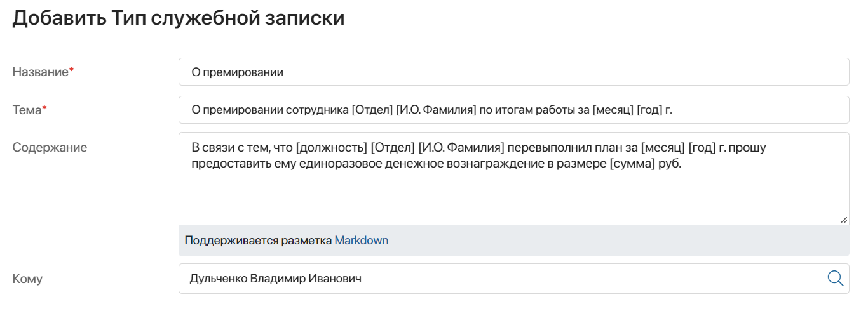Click the red asterisk beside Название
This screenshot has height=323, width=868.
tap(71, 70)
